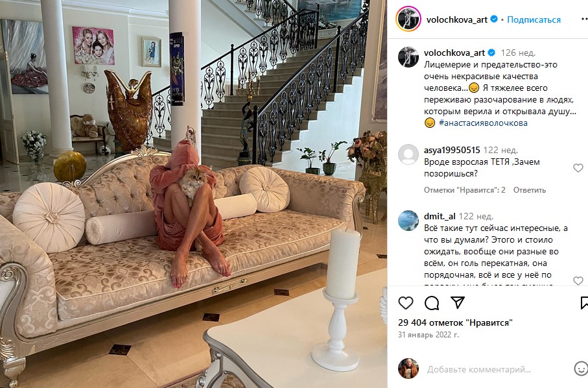
Task: Share the post with the paper plane icon
Action: click(x=458, y=302)
